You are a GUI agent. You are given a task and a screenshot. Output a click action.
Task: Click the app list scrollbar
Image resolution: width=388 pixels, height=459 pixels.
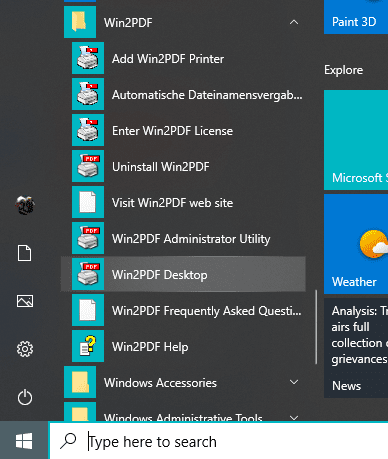coord(316,327)
